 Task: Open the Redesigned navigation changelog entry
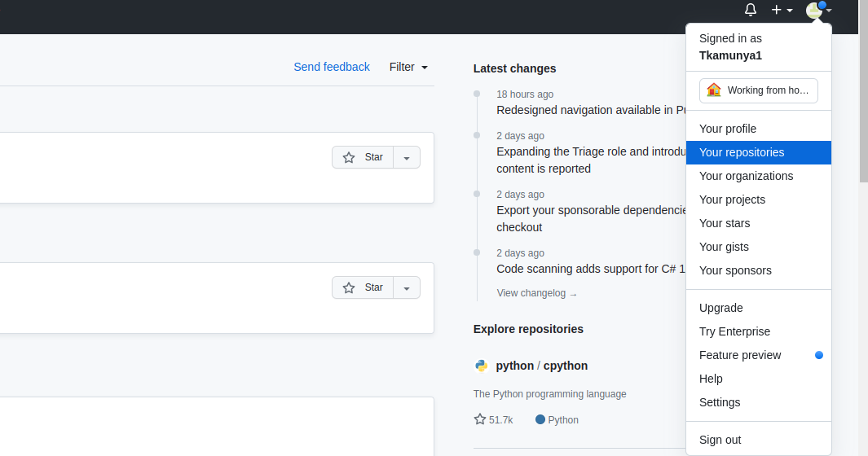tap(591, 110)
